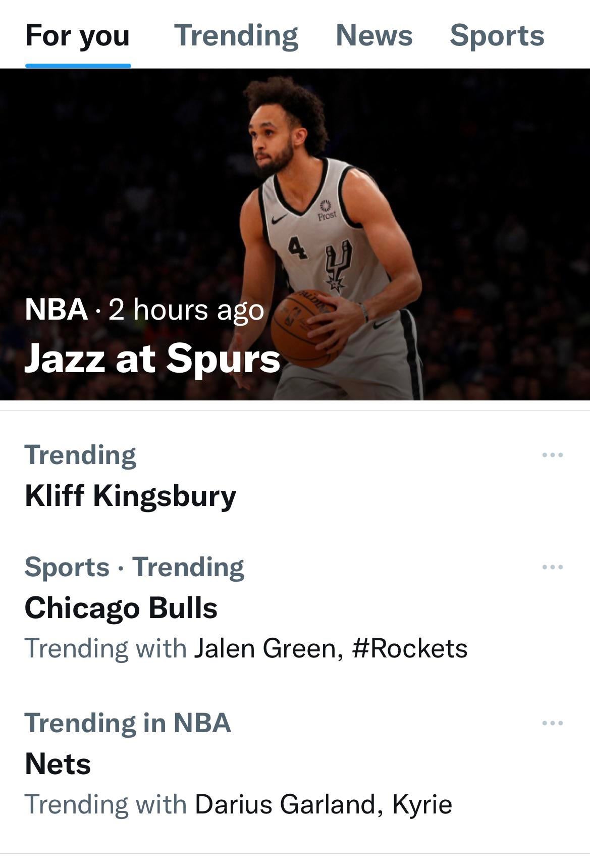Open more options for Kliff Kingsbury trend
The width and height of the screenshot is (590, 868).
552,455
